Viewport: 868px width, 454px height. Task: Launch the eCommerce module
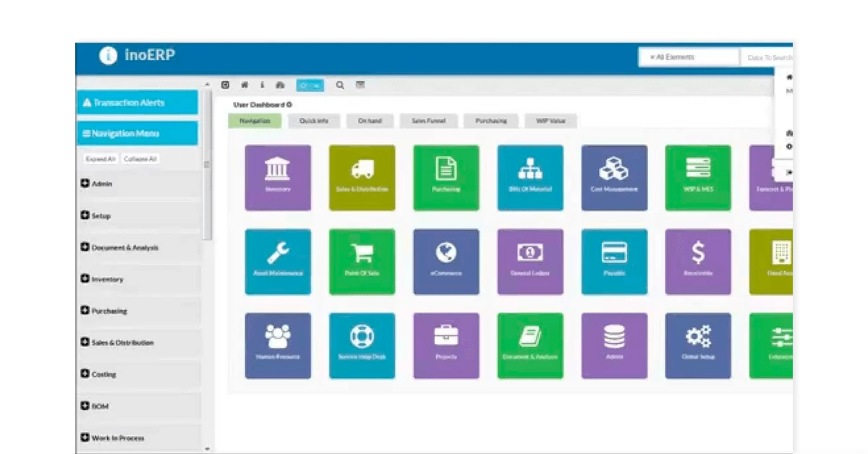[446, 262]
